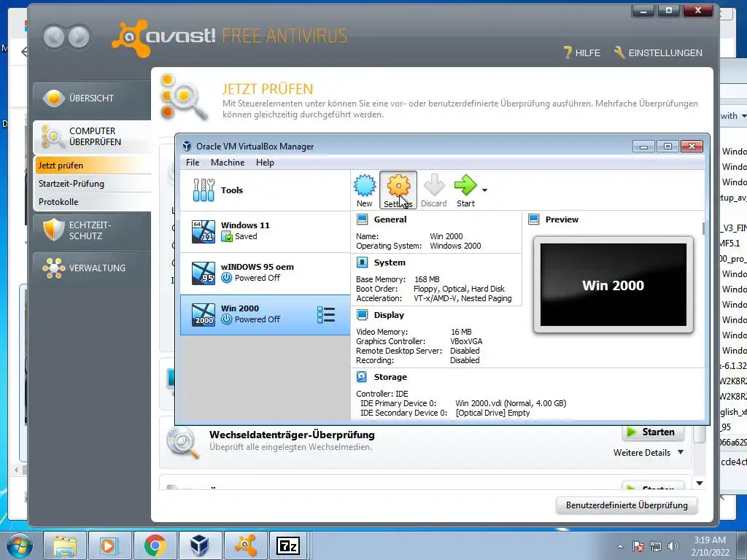
Task: Select Protokolle in avast sidebar
Action: (93, 201)
